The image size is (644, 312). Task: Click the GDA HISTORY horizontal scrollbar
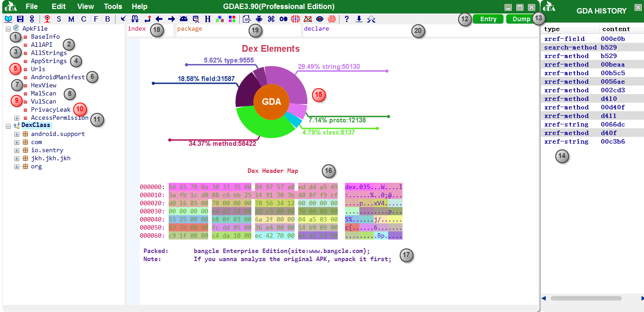pos(586,298)
